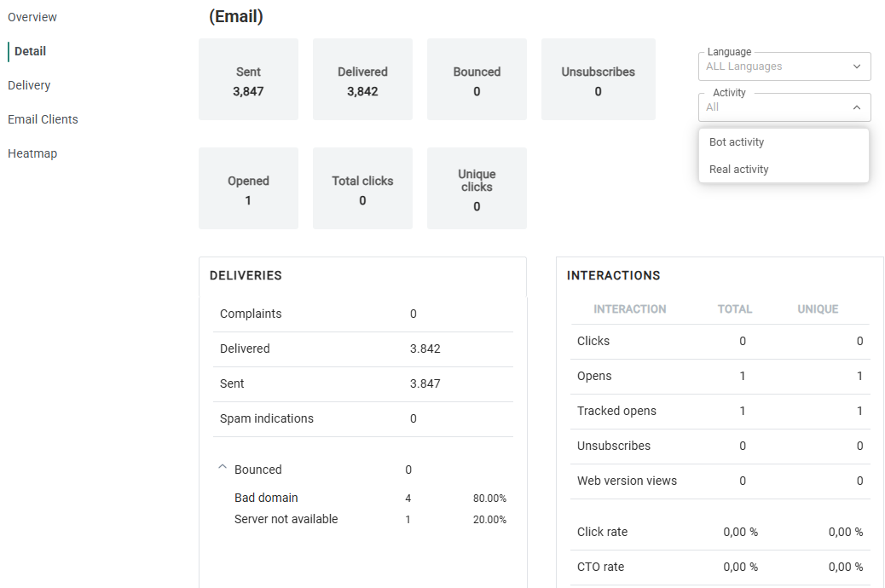
Task: Click the Activity dropdown arrow
Action: (856, 107)
